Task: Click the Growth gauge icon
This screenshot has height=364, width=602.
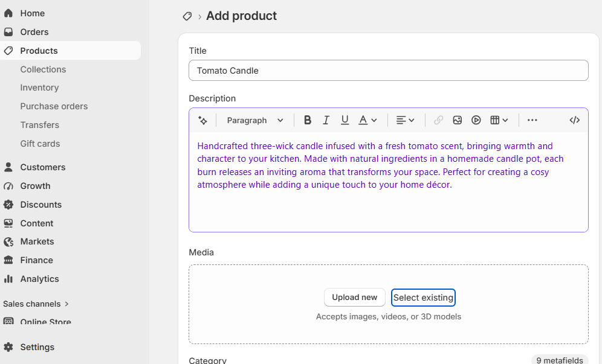Action: [8, 186]
